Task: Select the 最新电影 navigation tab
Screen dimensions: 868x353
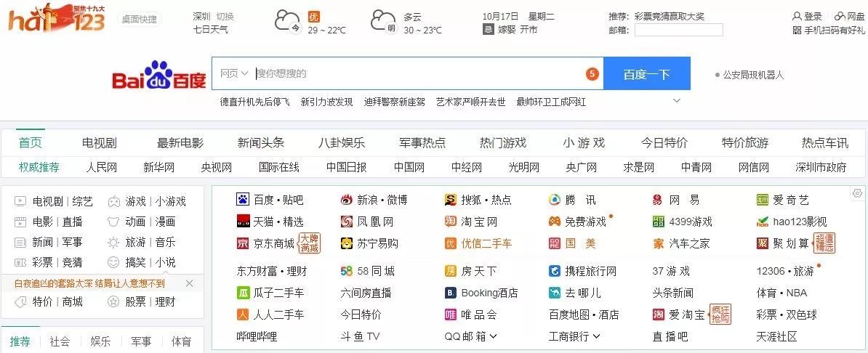Action: (180, 143)
